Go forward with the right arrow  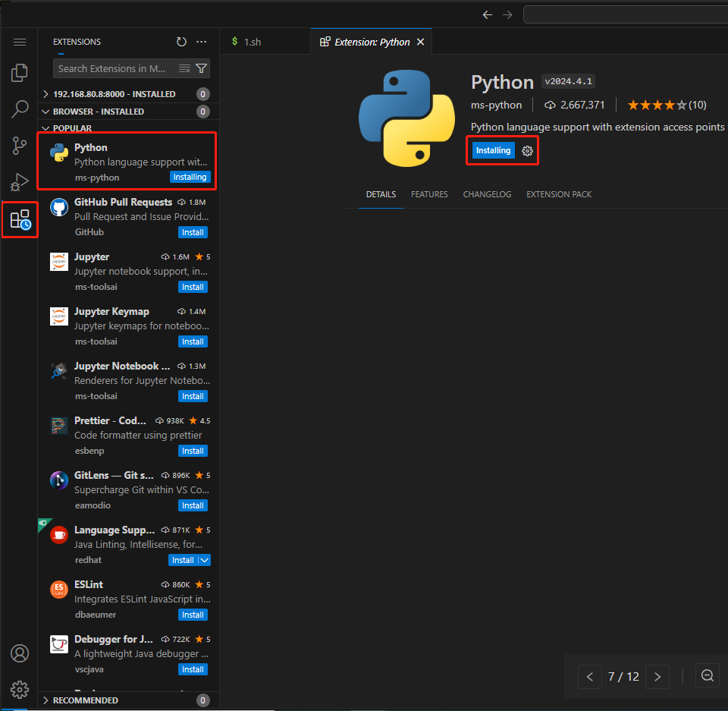click(507, 15)
